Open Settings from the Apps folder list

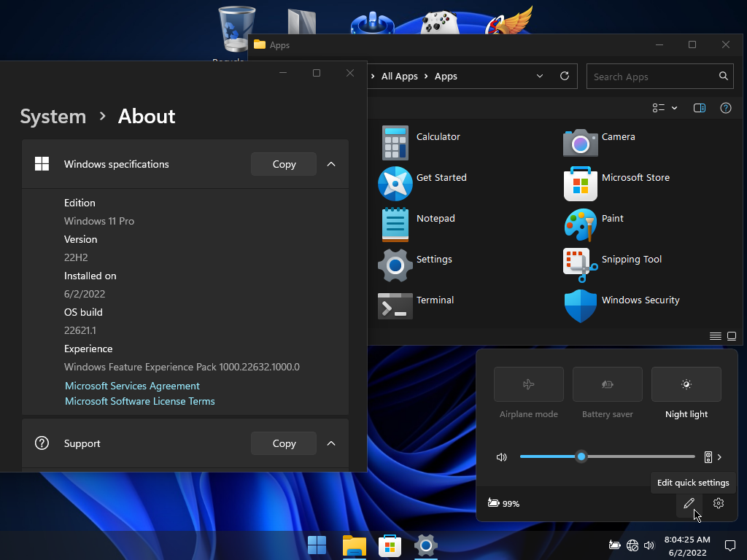[x=395, y=265]
